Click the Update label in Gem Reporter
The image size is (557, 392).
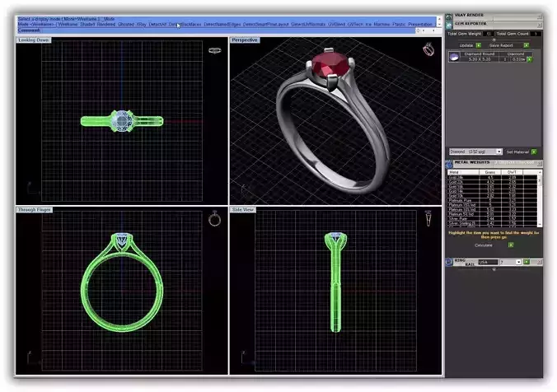coord(466,45)
